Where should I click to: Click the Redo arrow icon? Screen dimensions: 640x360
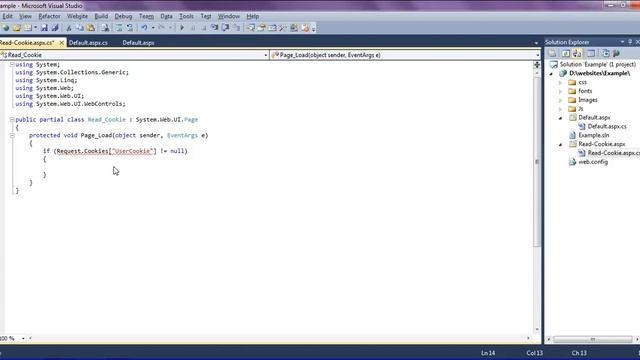(162, 28)
